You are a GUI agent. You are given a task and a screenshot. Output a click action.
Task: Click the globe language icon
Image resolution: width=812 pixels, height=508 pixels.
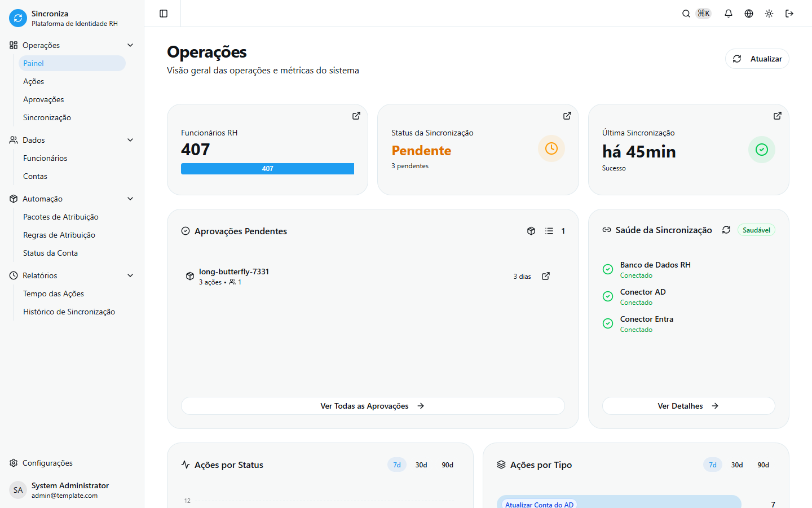click(749, 14)
